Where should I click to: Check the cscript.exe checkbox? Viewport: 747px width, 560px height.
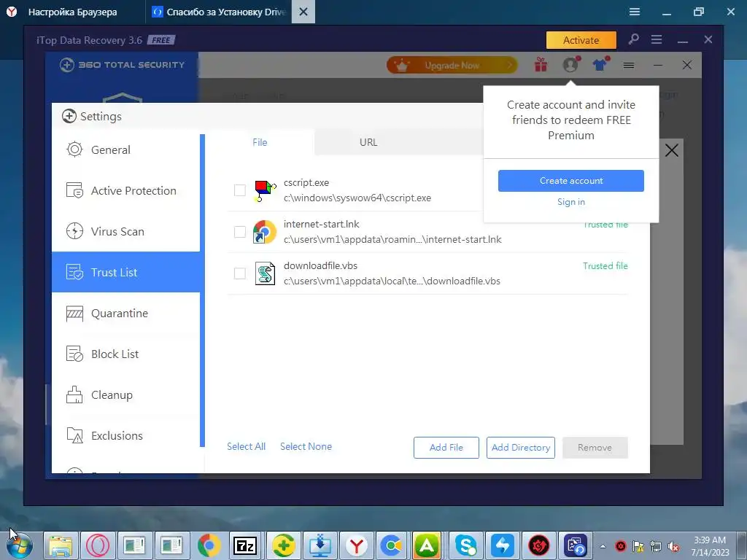tap(239, 190)
